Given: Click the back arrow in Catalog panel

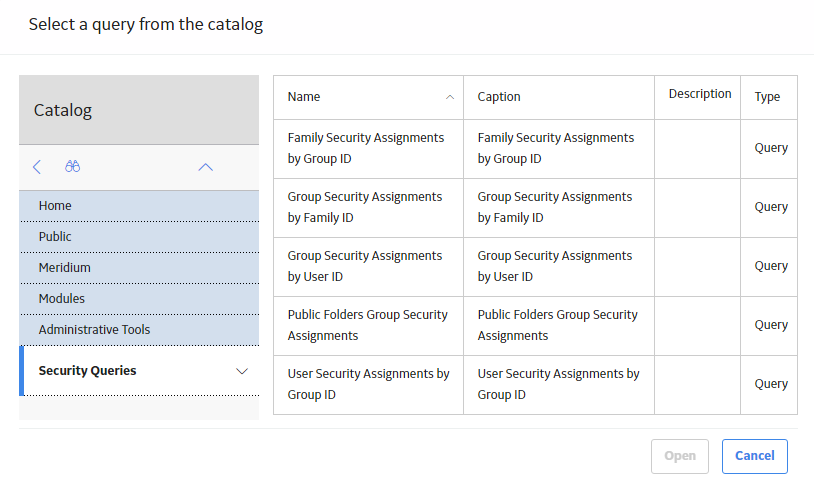Looking at the screenshot, I should [x=37, y=167].
